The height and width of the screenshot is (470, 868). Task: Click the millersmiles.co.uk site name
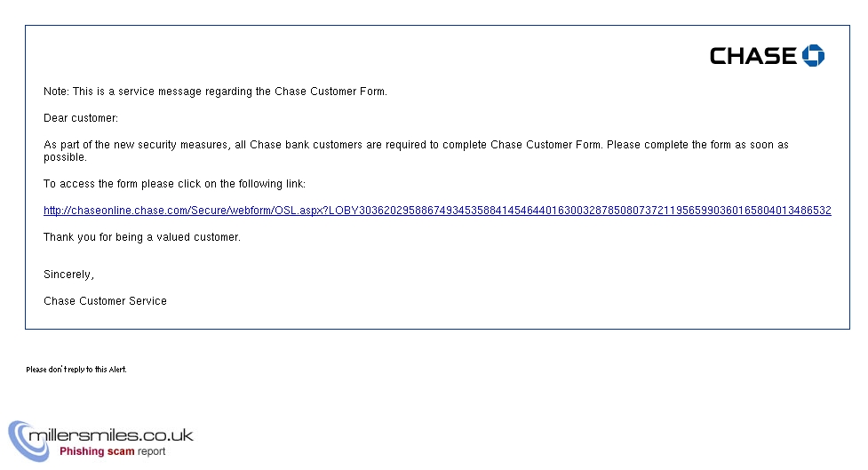click(x=111, y=435)
